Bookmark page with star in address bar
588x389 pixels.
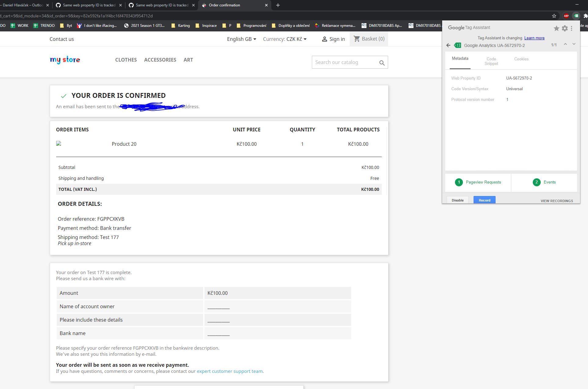(x=554, y=16)
